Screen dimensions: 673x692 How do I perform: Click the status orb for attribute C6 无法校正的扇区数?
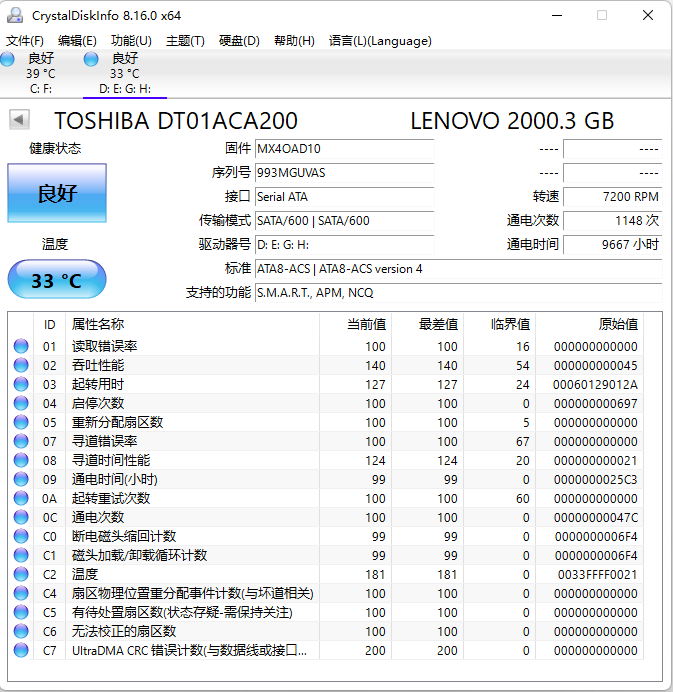pos(21,631)
